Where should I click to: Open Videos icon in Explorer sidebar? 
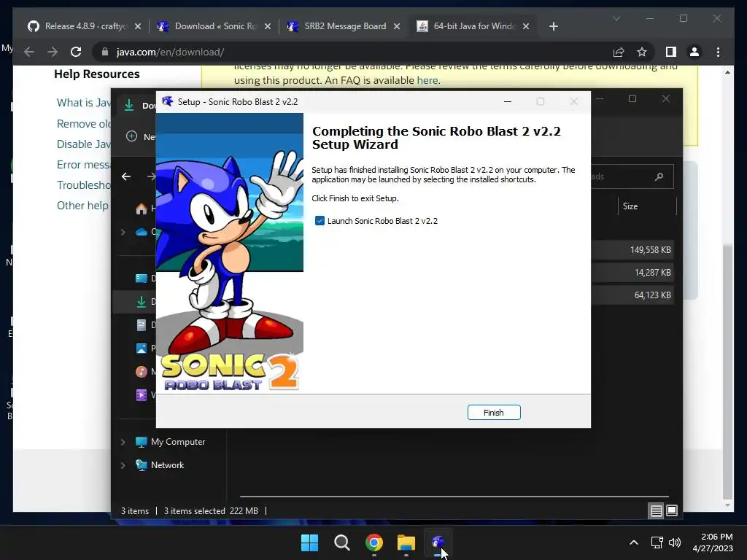(x=142, y=394)
